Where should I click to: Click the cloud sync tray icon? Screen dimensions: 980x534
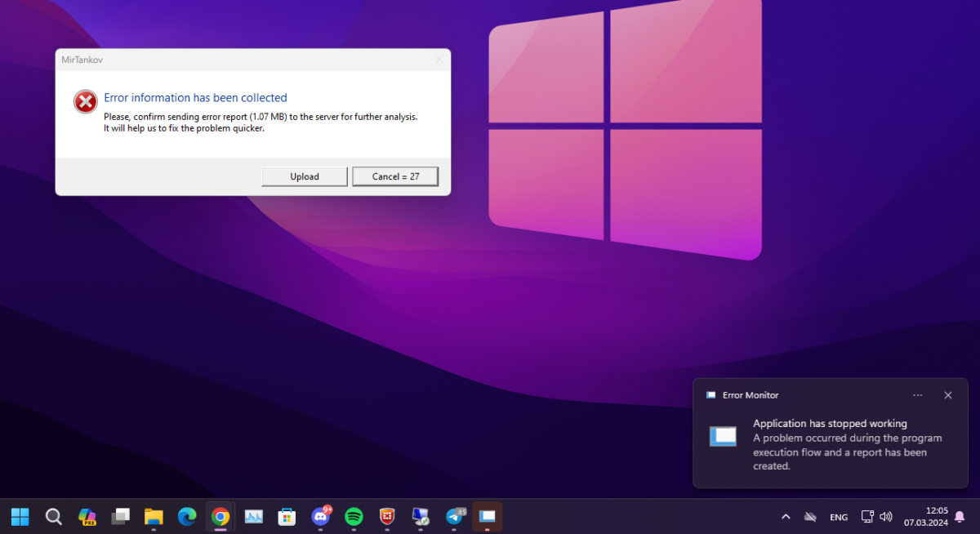[x=810, y=517]
